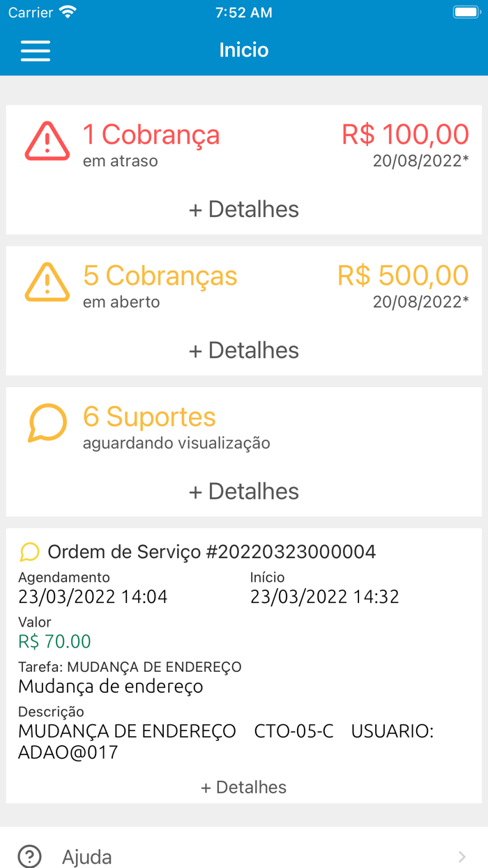Image resolution: width=488 pixels, height=868 pixels.
Task: Click the green R$ 70.00 value
Action: tap(54, 641)
